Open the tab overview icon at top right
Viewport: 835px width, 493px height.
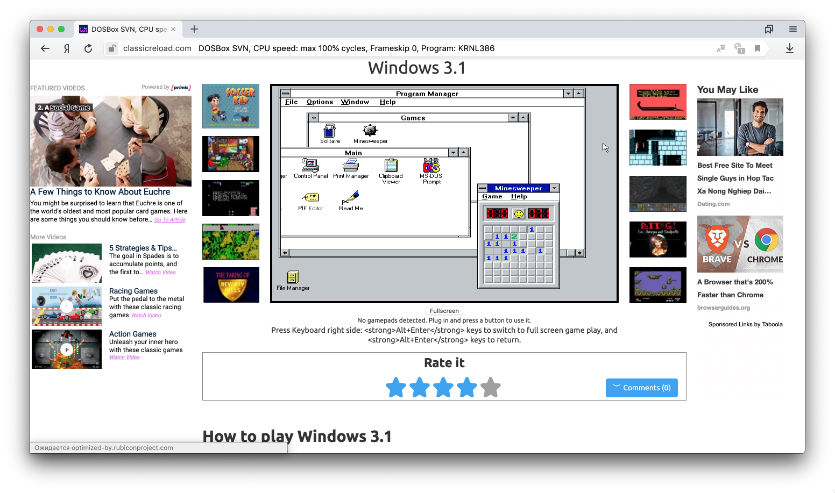[x=769, y=29]
